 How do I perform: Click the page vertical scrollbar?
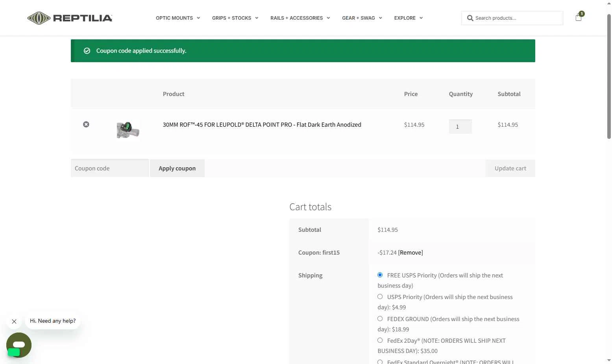(x=609, y=77)
